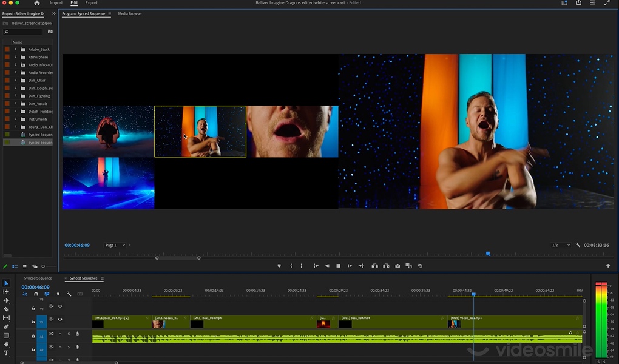Image resolution: width=619 pixels, height=364 pixels.
Task: Select the Ripple Edit tool
Action: (6, 300)
